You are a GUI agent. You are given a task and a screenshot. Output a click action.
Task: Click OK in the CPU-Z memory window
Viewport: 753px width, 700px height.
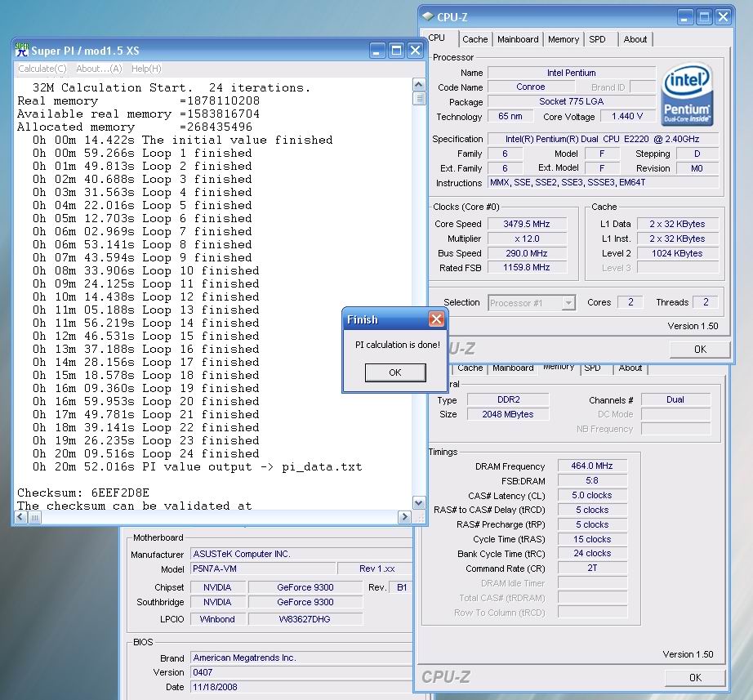pyautogui.click(x=695, y=677)
